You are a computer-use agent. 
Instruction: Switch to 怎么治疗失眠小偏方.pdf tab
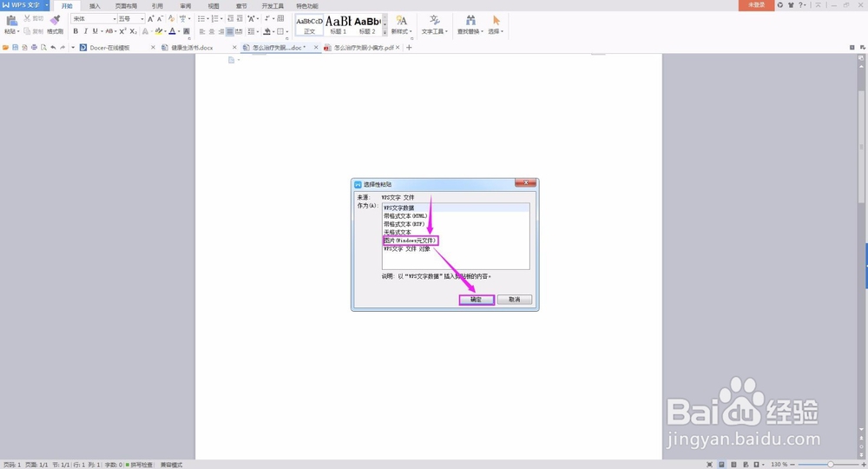click(364, 48)
